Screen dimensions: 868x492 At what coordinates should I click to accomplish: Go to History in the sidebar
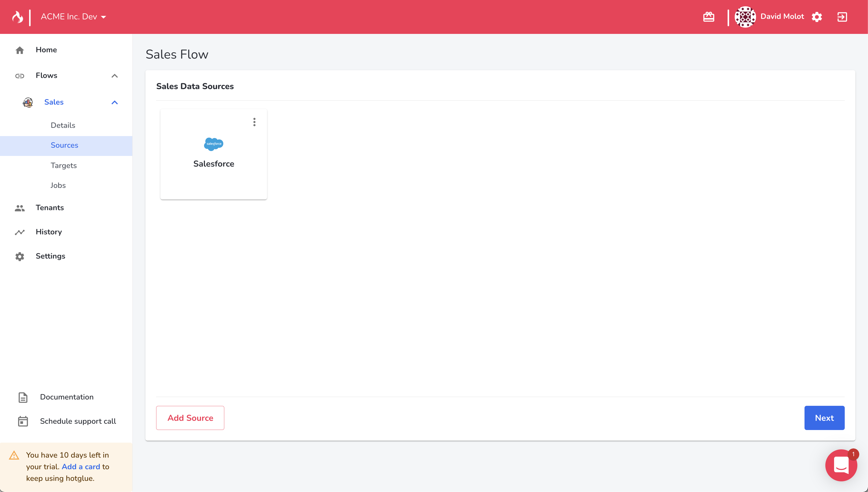point(49,232)
